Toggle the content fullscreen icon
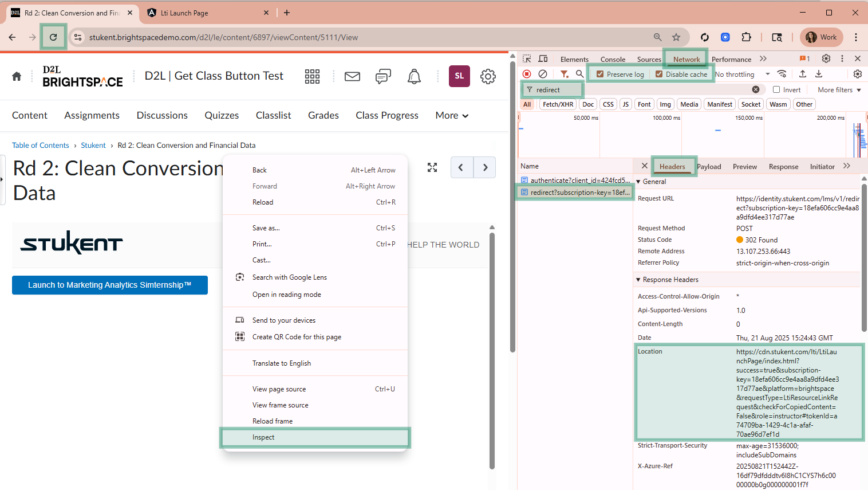This screenshot has width=868, height=490. [432, 167]
